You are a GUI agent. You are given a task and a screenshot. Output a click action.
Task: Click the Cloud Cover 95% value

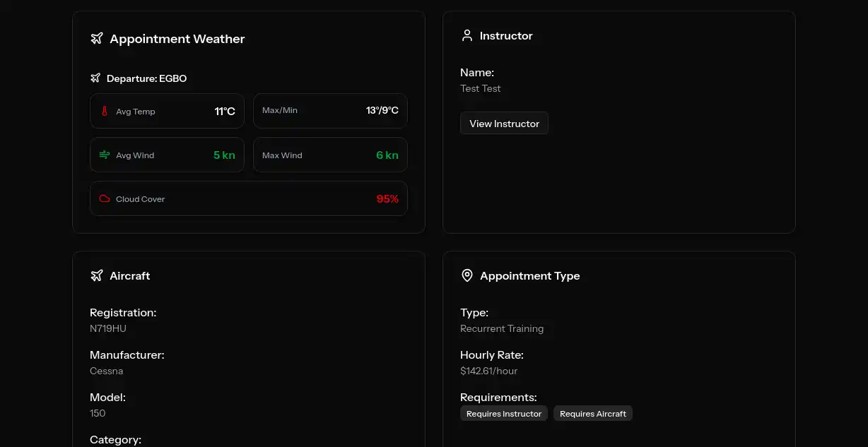point(387,198)
